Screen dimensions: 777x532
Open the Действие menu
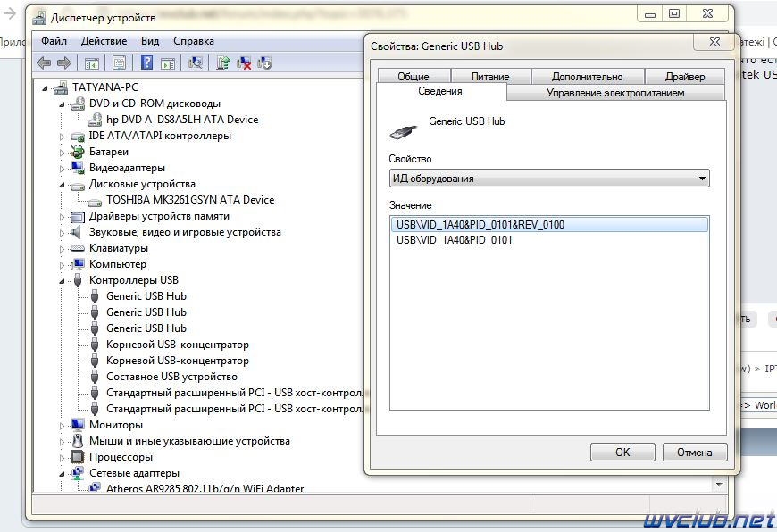tap(104, 41)
